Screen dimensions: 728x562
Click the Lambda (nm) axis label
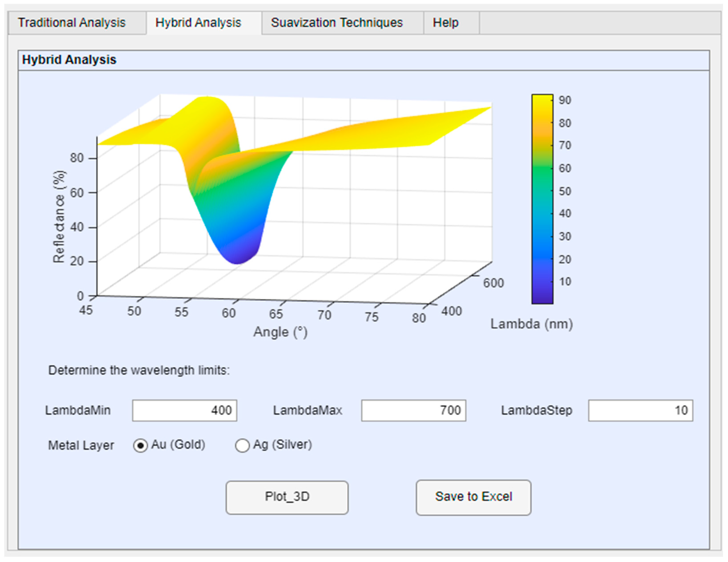click(x=532, y=324)
